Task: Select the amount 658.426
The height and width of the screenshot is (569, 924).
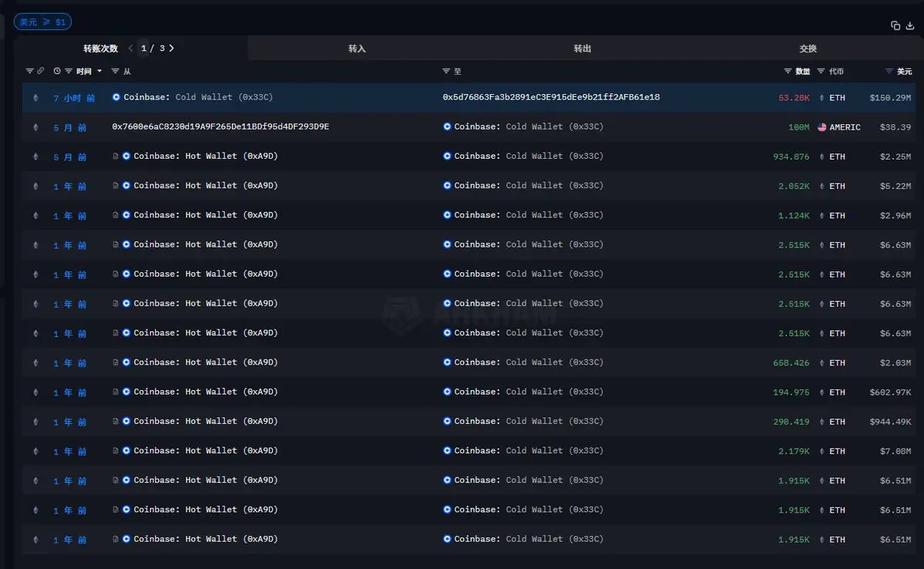Action: pos(791,363)
